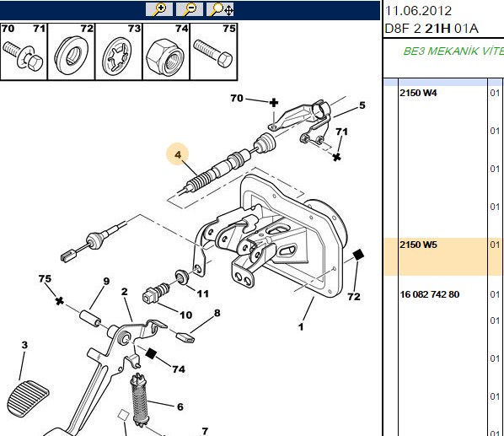Click highlighted part reference 2150 W5
The width and height of the screenshot is (504, 436).
pyautogui.click(x=418, y=245)
